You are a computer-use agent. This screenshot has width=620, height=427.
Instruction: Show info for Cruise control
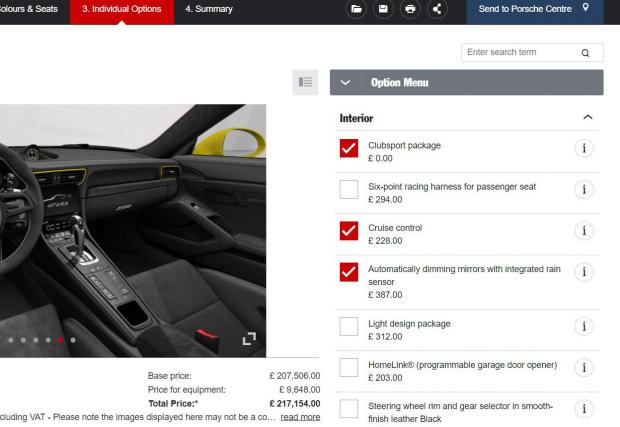pyautogui.click(x=585, y=231)
